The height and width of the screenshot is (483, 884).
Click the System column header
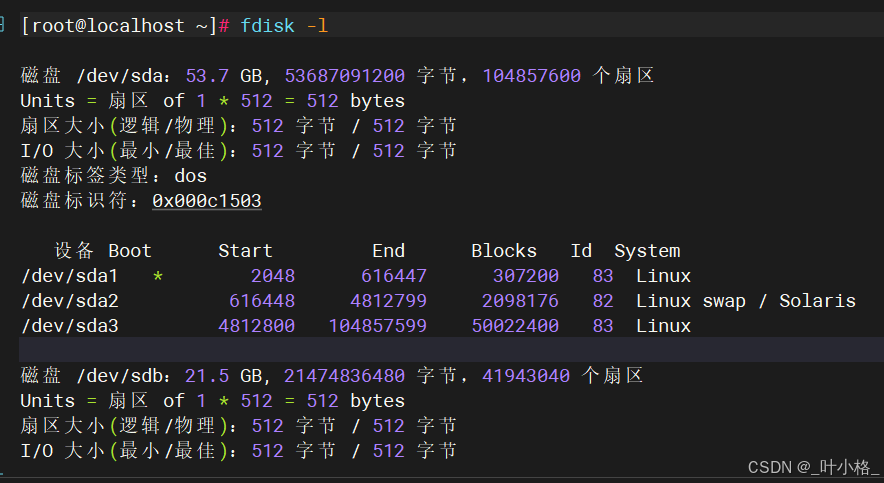coord(647,251)
